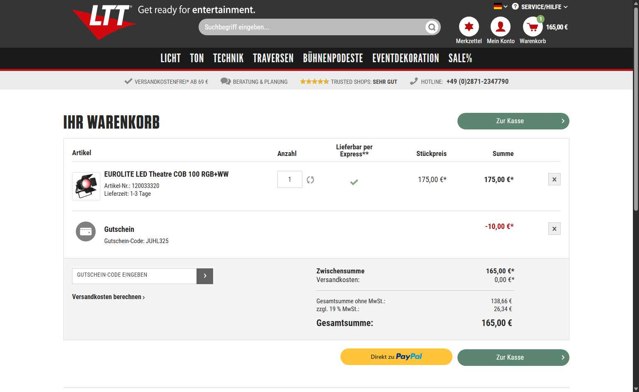639x392 pixels.
Task: Expand Versandkosten berechnen
Action: (108, 297)
